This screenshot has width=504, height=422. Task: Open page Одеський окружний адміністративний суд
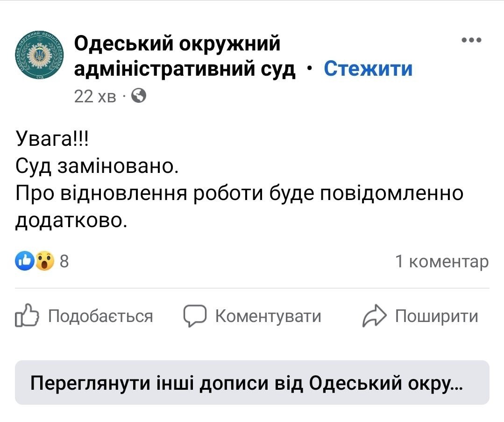(x=185, y=56)
